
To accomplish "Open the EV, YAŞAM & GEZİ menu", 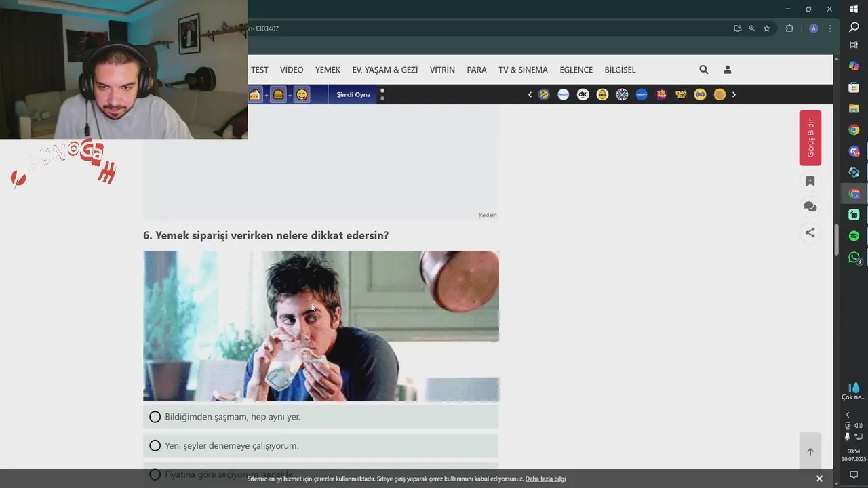I will pos(385,70).
